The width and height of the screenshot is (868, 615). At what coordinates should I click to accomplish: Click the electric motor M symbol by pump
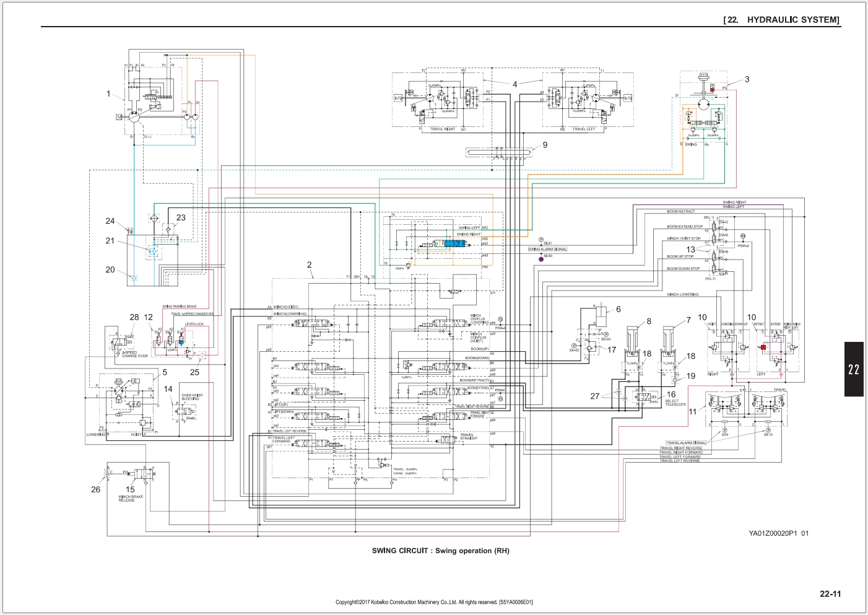119,116
